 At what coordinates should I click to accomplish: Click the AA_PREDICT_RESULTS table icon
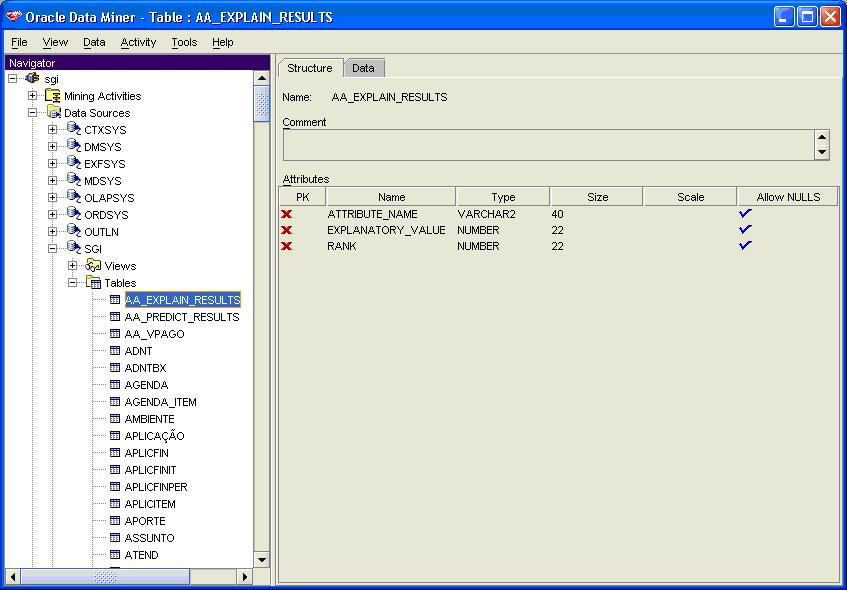point(114,317)
